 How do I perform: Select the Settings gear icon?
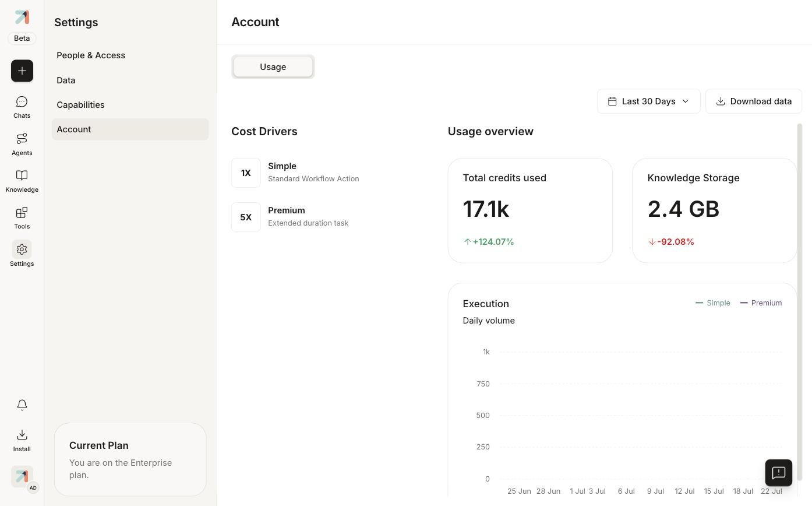click(22, 250)
